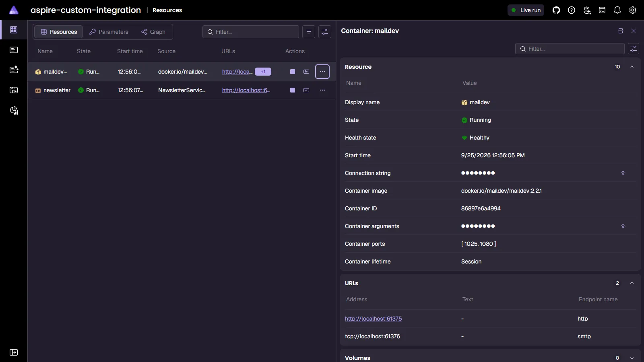Reveal the Connection string value
Image resolution: width=644 pixels, height=362 pixels.
[x=623, y=173]
